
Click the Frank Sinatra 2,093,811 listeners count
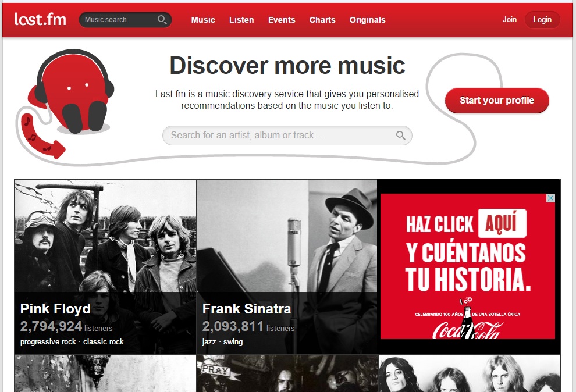pos(248,327)
